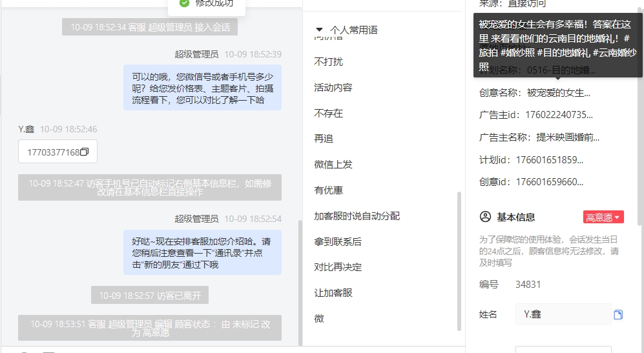Click the chat history scrollbar

(x=300, y=283)
